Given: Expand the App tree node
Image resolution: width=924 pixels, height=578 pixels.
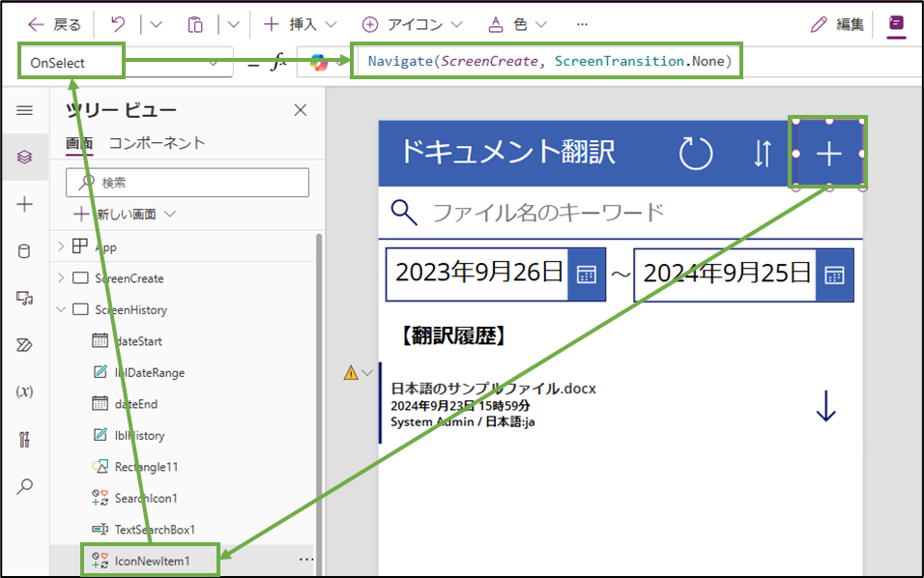Looking at the screenshot, I should pyautogui.click(x=61, y=246).
